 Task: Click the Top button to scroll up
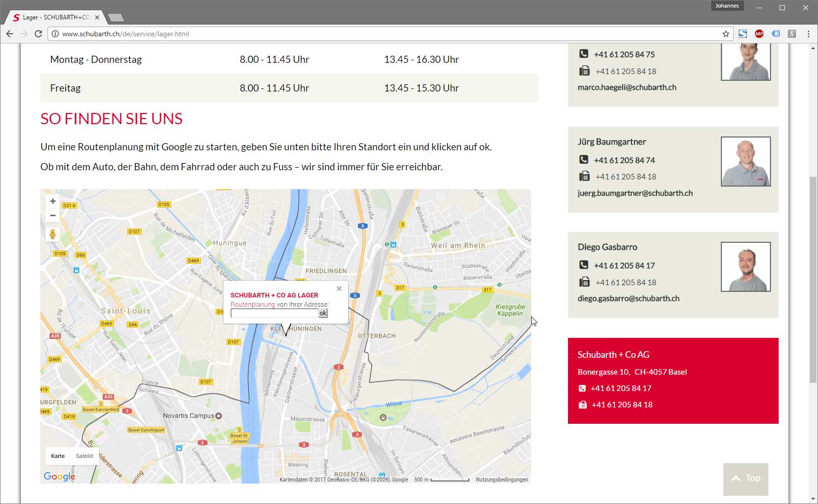coord(745,478)
